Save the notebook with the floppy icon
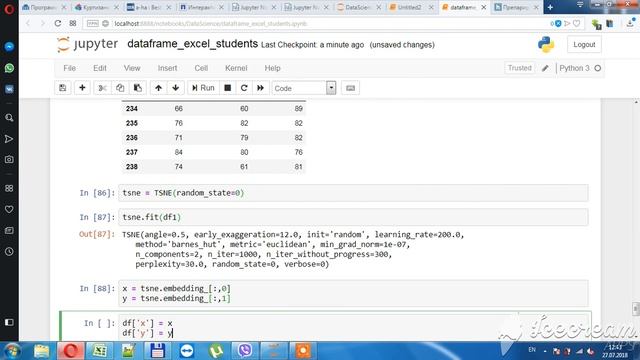The width and height of the screenshot is (640, 360). tap(62, 88)
